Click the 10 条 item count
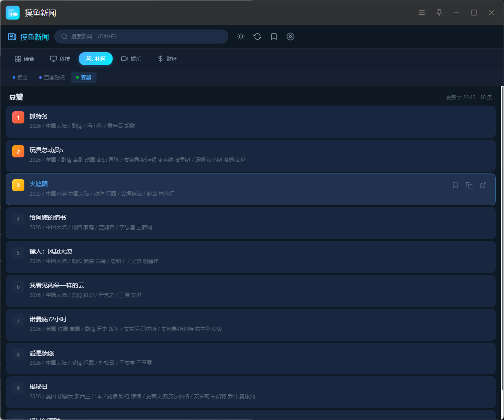 [x=486, y=97]
